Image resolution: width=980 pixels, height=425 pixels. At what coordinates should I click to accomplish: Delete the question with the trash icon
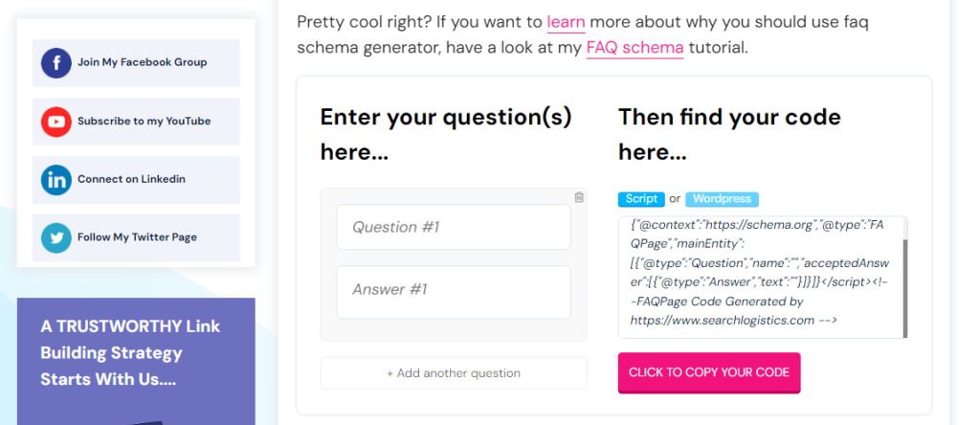pos(579,197)
